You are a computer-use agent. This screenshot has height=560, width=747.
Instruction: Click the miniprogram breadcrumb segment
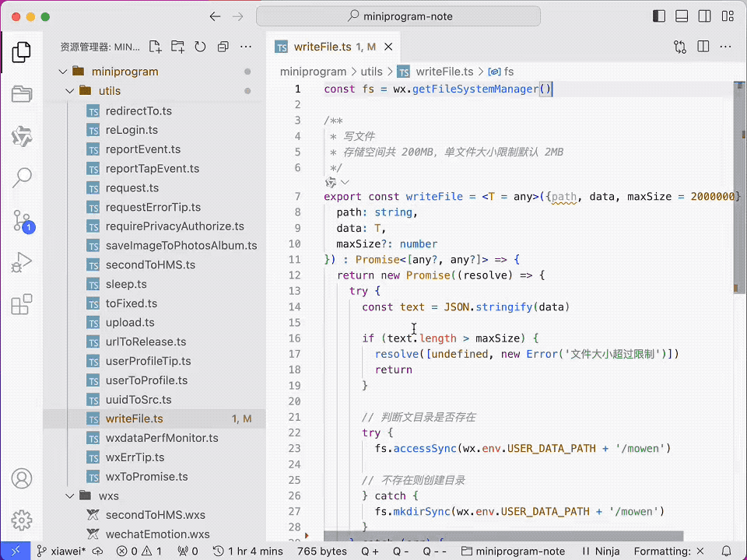[313, 72]
